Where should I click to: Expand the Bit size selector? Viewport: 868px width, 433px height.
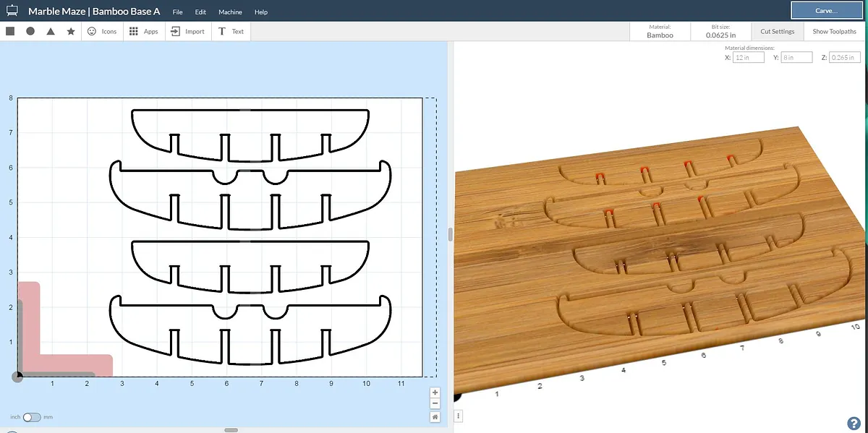[x=721, y=31]
